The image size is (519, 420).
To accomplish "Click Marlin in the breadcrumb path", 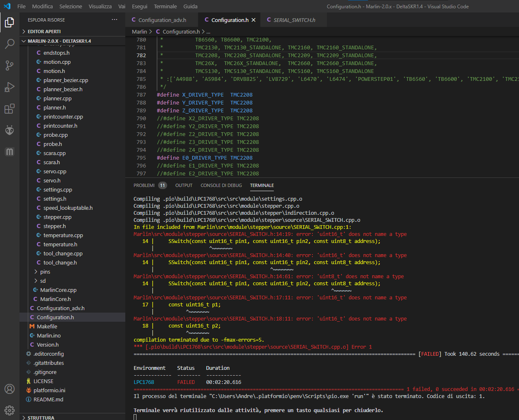I will pyautogui.click(x=139, y=32).
